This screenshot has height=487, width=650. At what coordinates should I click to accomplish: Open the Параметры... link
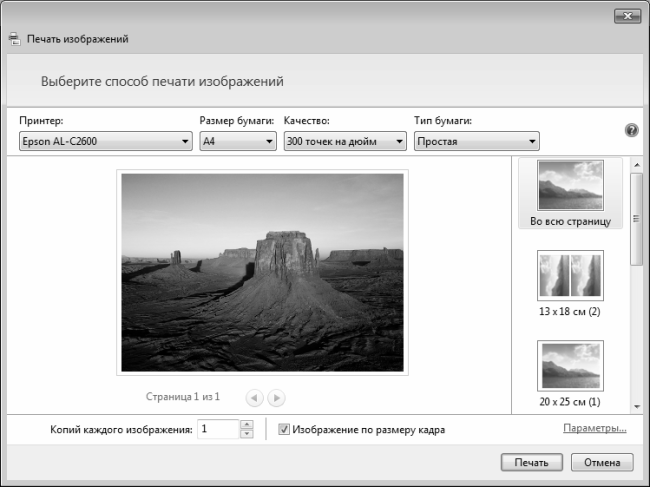click(x=594, y=428)
